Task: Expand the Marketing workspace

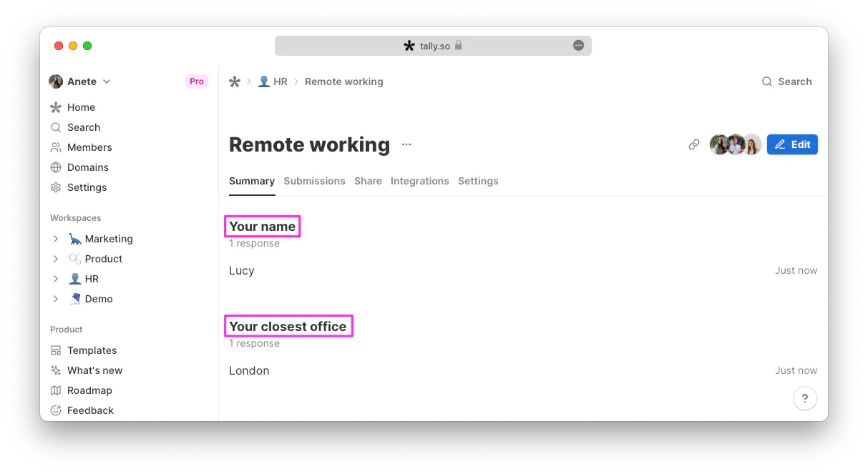Action: (56, 239)
